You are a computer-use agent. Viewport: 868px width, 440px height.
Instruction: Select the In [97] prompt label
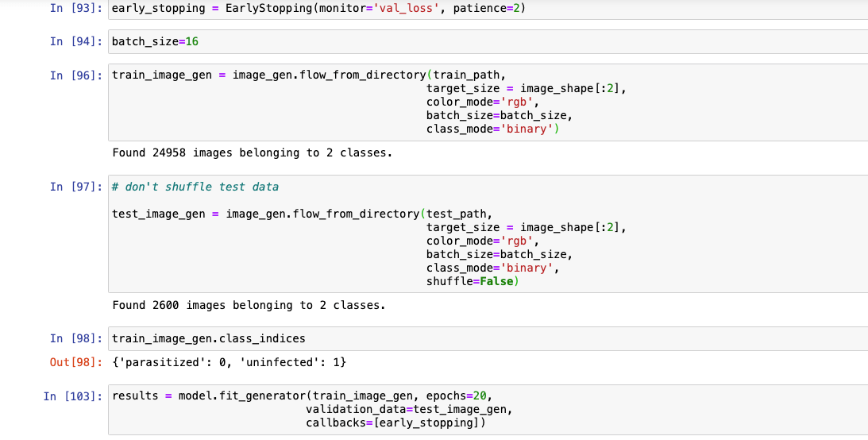tap(75, 187)
